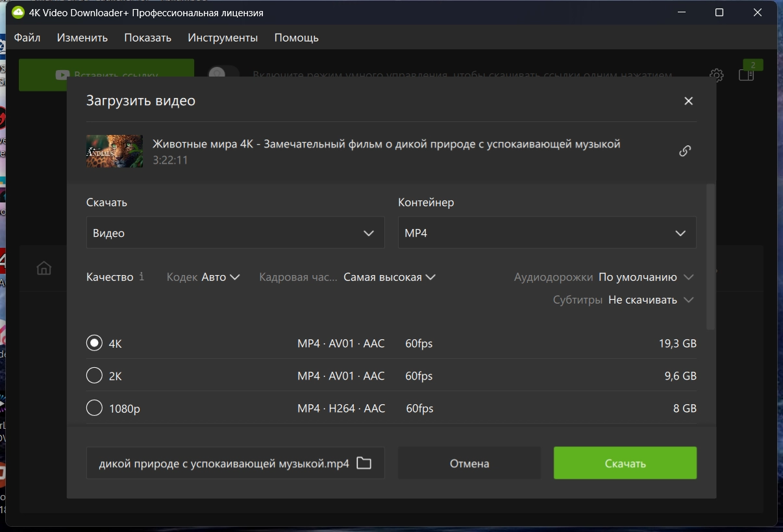
Task: Expand the container dropdown set to MP4
Action: [x=547, y=233]
